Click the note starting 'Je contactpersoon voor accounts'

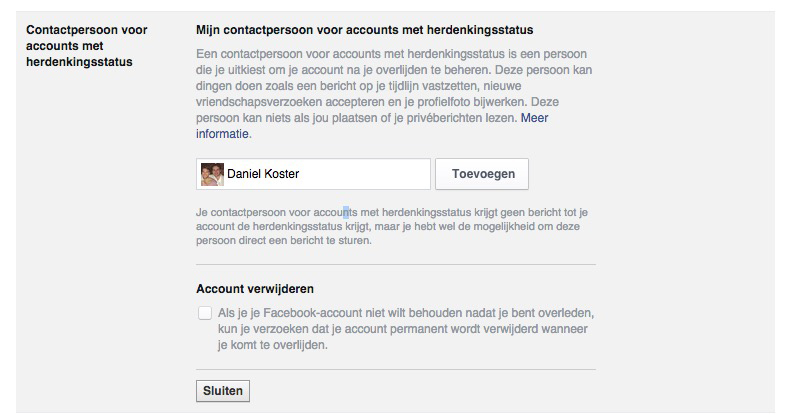tap(391, 226)
